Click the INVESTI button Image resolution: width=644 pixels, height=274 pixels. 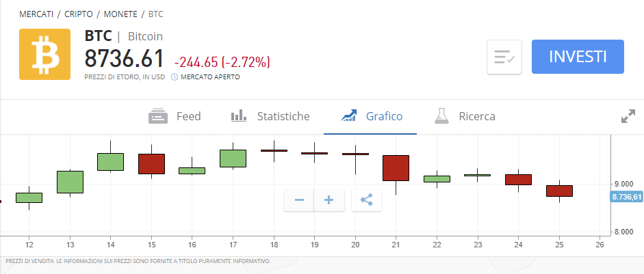578,57
